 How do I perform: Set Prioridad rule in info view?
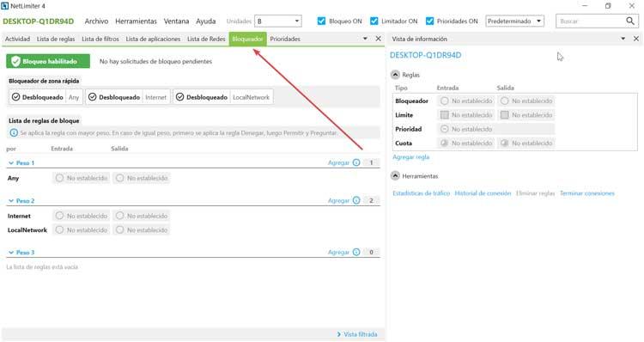496,129
